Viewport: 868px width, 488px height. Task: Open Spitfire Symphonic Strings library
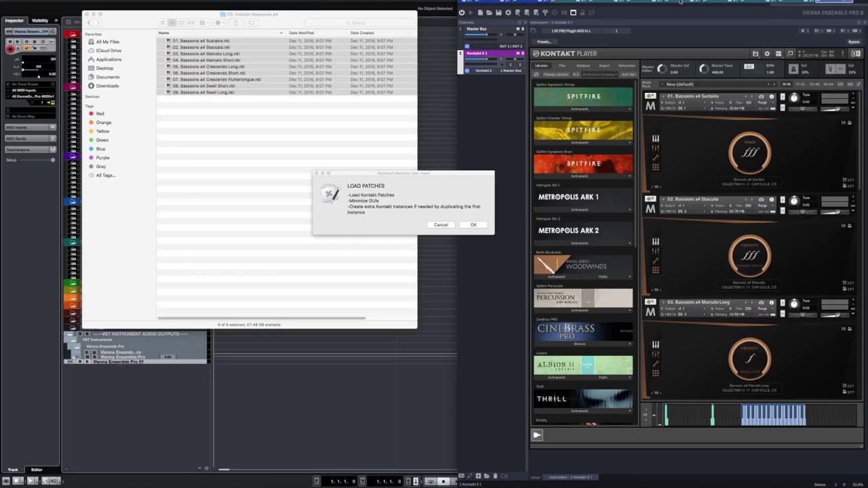[583, 97]
